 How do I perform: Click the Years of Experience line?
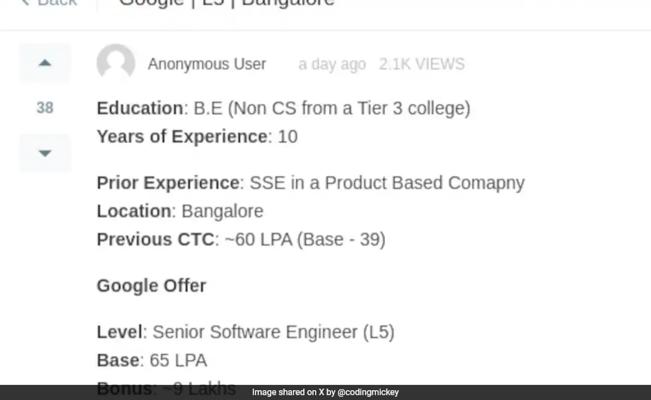coord(197,136)
